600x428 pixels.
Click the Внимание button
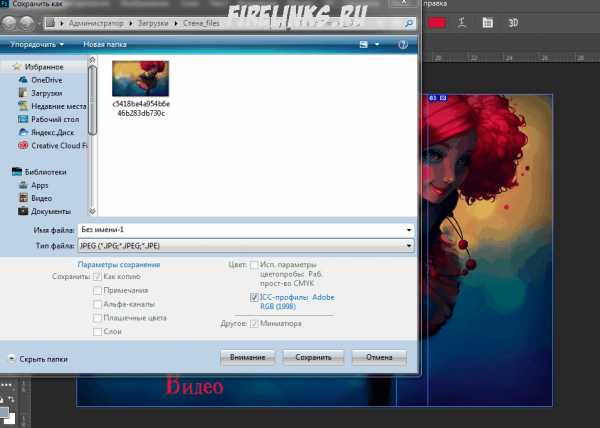click(x=248, y=357)
